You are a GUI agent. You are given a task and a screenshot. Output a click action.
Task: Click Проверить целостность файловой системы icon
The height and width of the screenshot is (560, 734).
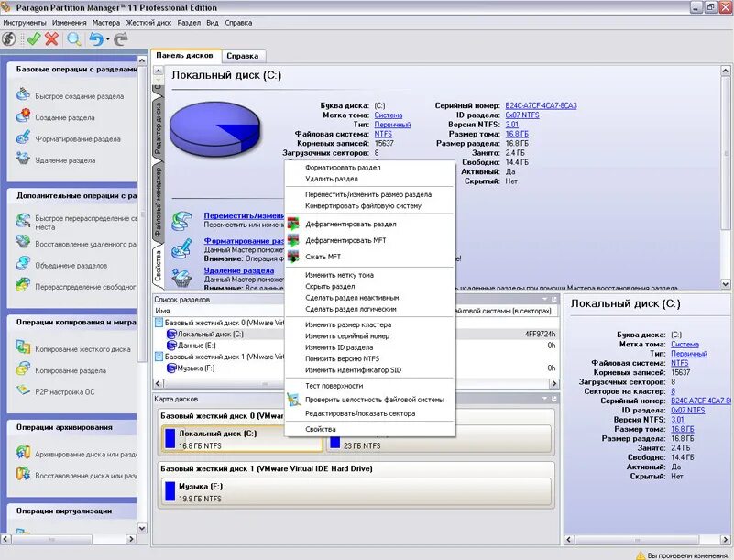(293, 400)
